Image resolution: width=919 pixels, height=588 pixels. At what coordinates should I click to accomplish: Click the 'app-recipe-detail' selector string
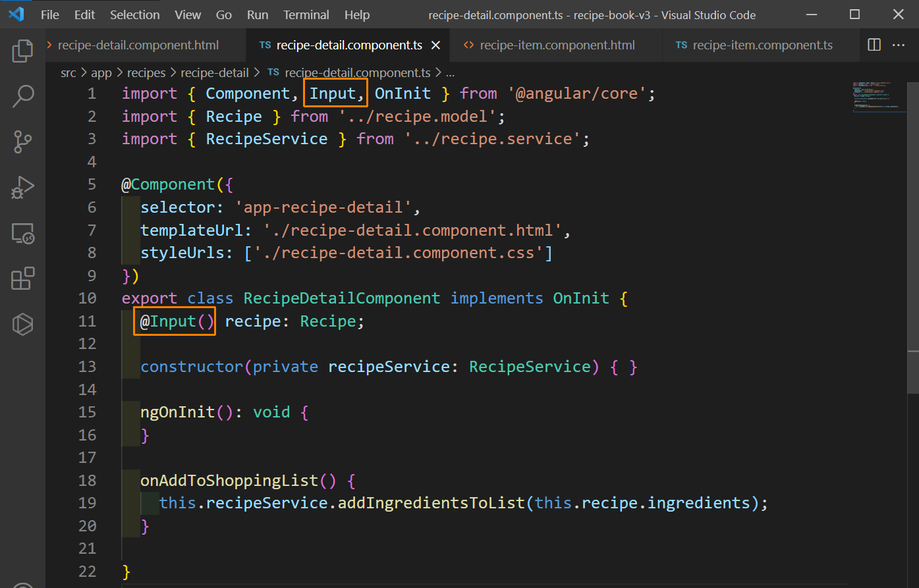click(323, 207)
